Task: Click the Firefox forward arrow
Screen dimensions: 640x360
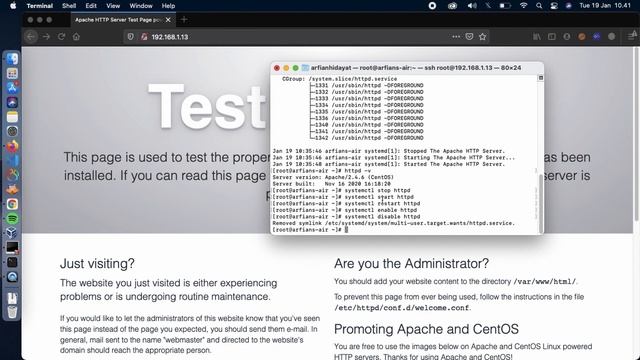Action: pyautogui.click(x=47, y=37)
